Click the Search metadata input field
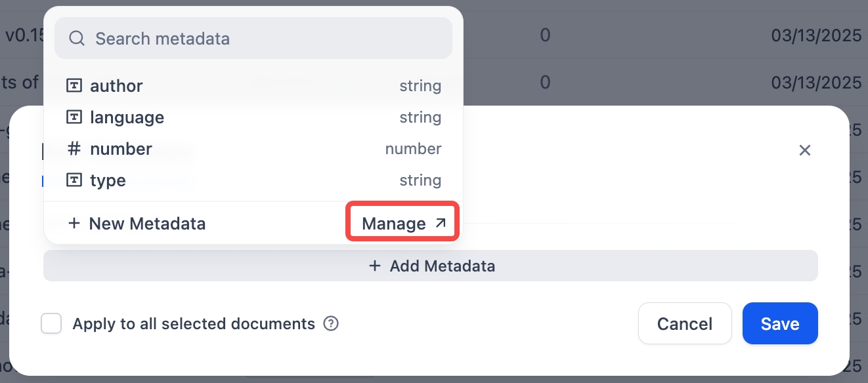 [263, 39]
